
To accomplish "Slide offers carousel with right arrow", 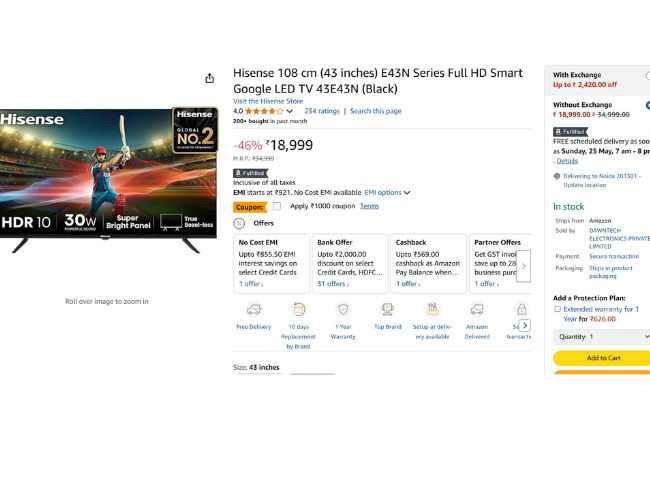I will 524,266.
